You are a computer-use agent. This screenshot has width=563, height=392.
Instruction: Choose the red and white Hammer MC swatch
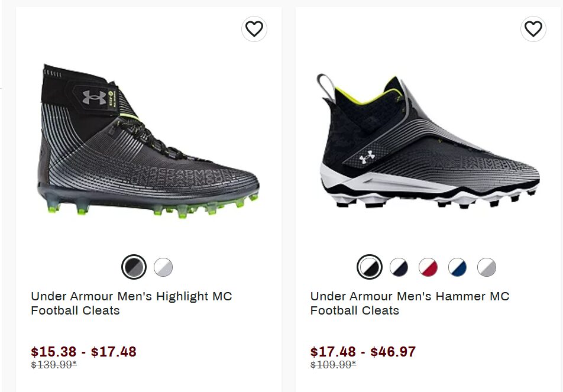(x=428, y=267)
